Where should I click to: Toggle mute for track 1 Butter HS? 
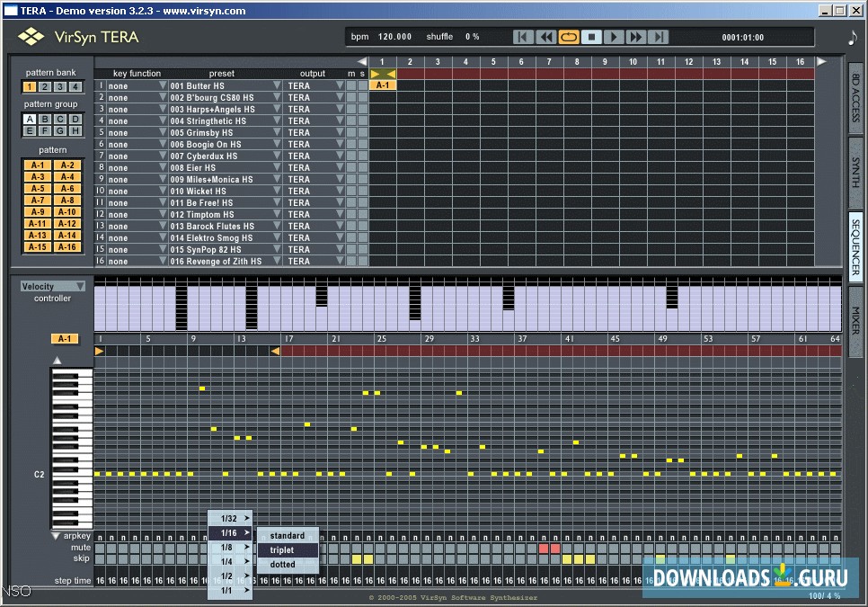[x=351, y=85]
